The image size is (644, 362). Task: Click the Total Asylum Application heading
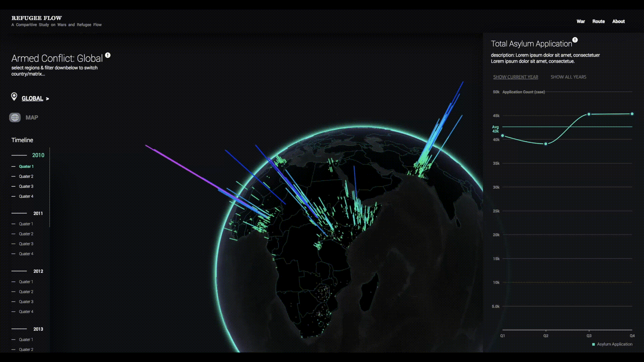(531, 44)
